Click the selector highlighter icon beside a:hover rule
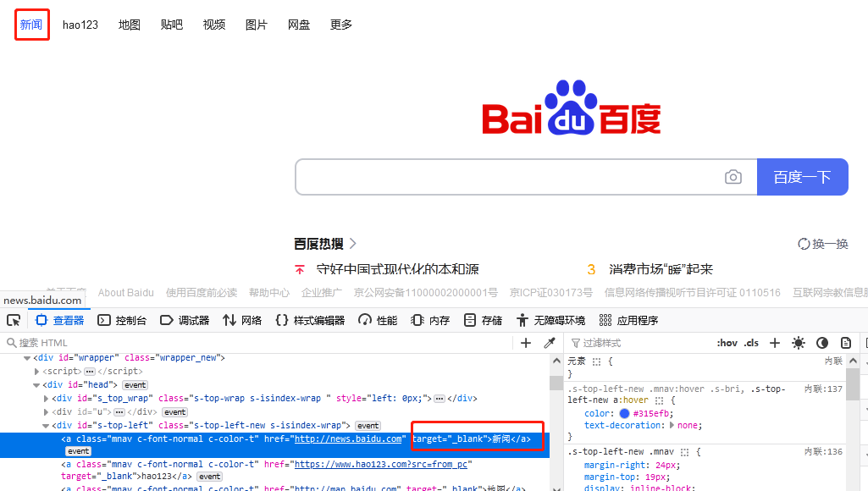The width and height of the screenshot is (868, 491). (659, 400)
